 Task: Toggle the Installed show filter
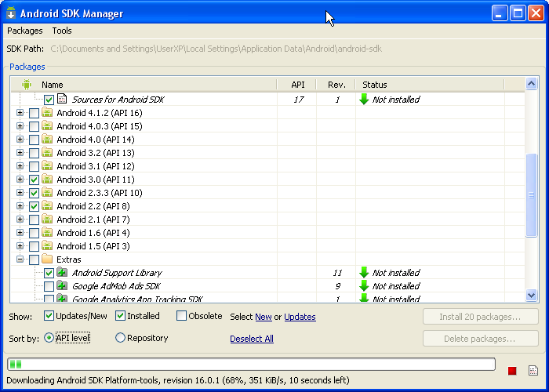(120, 316)
